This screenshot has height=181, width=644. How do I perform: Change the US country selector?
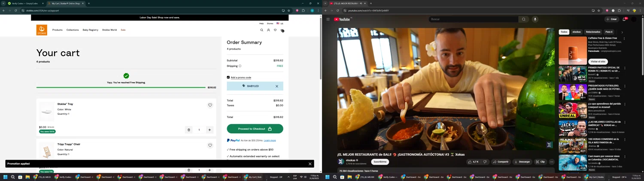(280, 24)
